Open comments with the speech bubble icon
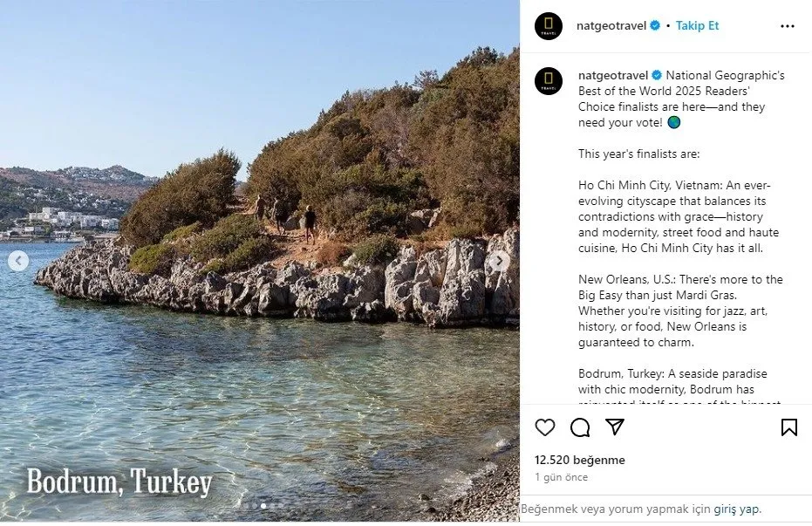This screenshot has width=812, height=526. click(x=580, y=427)
